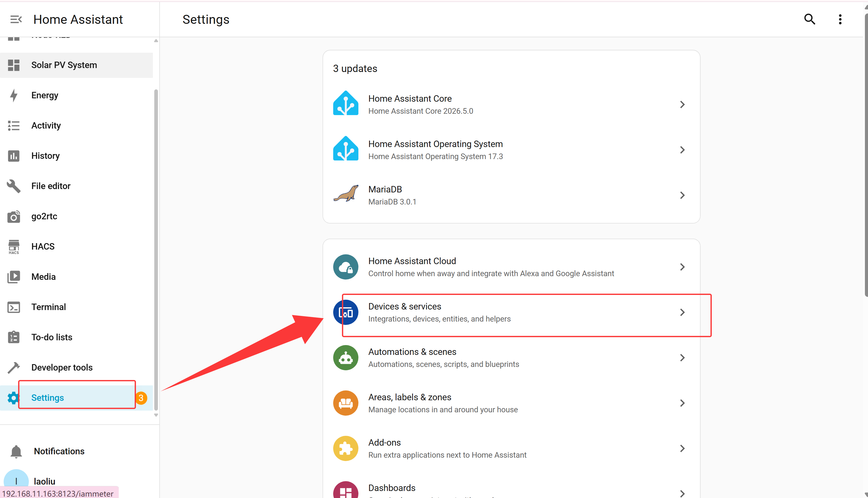Open Solar PV System in sidebar
868x498 pixels.
pyautogui.click(x=76, y=65)
